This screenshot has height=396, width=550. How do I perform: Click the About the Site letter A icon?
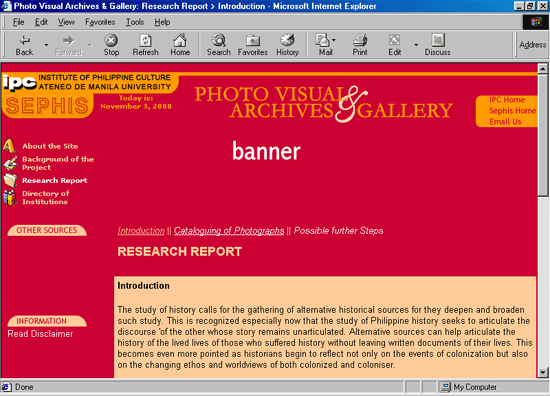click(9, 146)
